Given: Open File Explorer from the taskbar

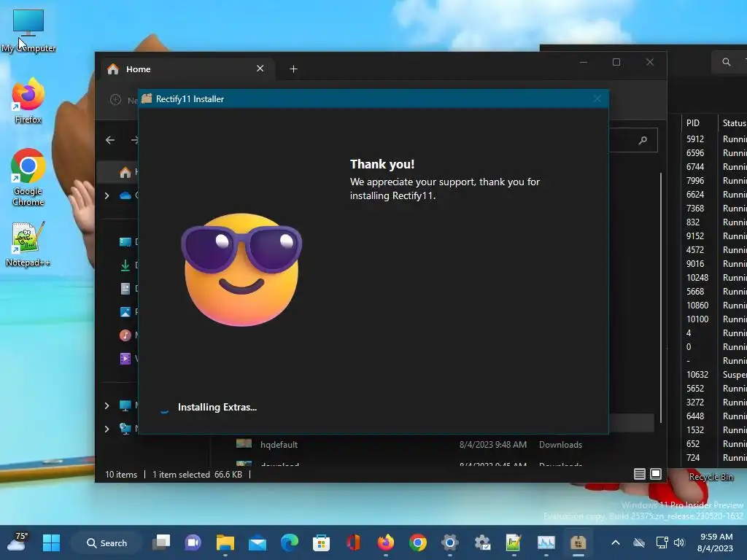Looking at the screenshot, I should pos(225,542).
